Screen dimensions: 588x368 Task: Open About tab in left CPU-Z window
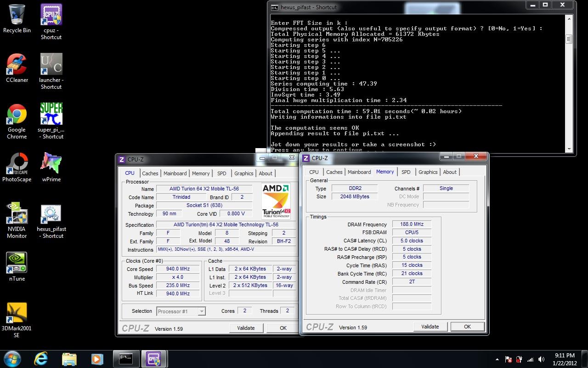[x=266, y=173]
